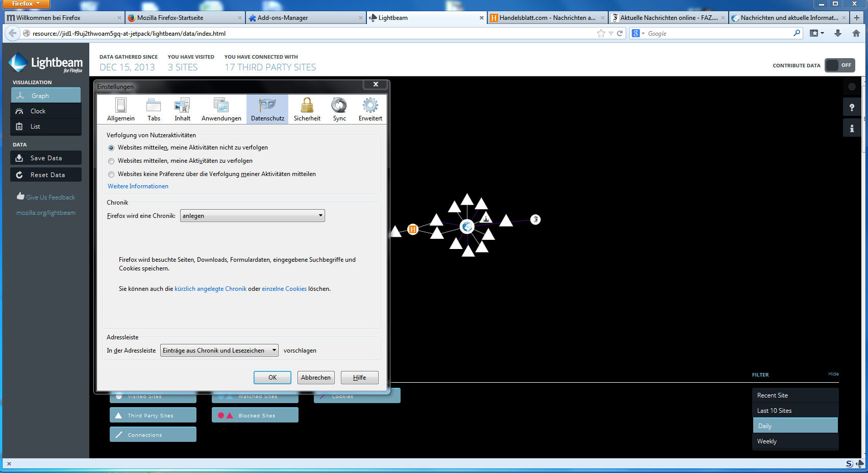Open a new tab with plus button
This screenshot has width=868, height=473.
coord(857,17)
